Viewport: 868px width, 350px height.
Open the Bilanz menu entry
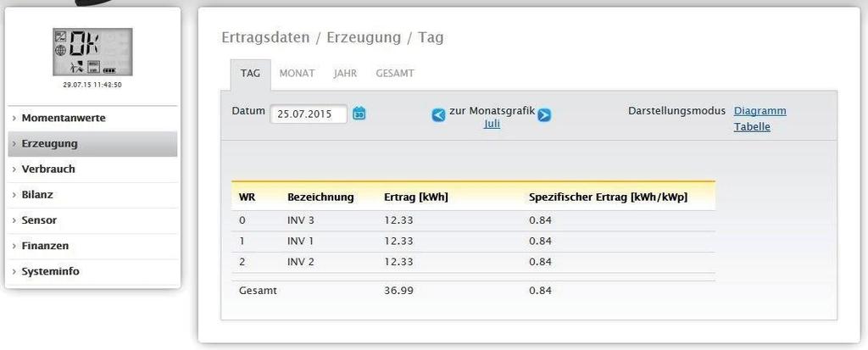[x=37, y=194]
